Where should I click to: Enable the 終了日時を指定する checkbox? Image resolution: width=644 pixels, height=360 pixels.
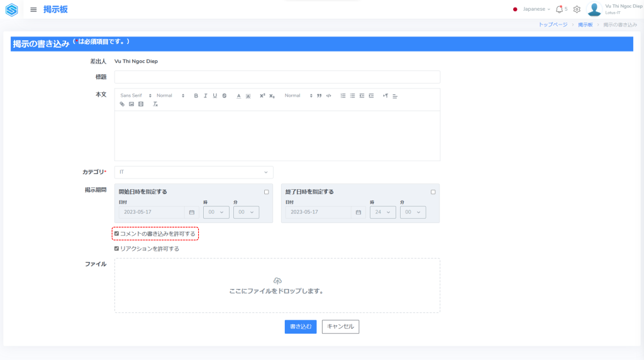tap(433, 192)
